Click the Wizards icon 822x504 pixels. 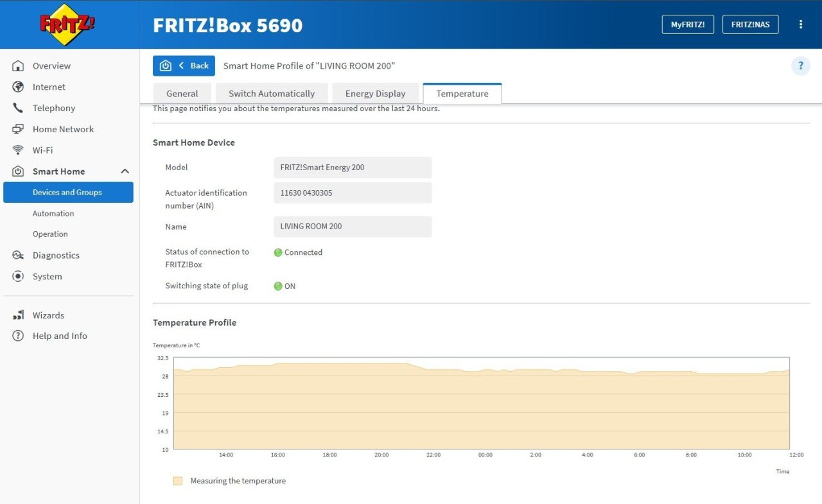point(18,316)
